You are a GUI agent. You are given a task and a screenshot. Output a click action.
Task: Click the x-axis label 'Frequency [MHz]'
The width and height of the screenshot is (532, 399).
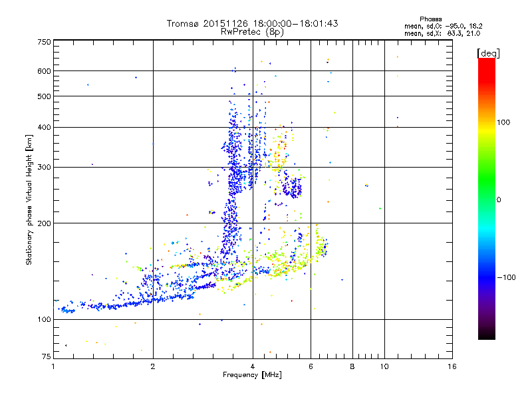click(x=252, y=375)
